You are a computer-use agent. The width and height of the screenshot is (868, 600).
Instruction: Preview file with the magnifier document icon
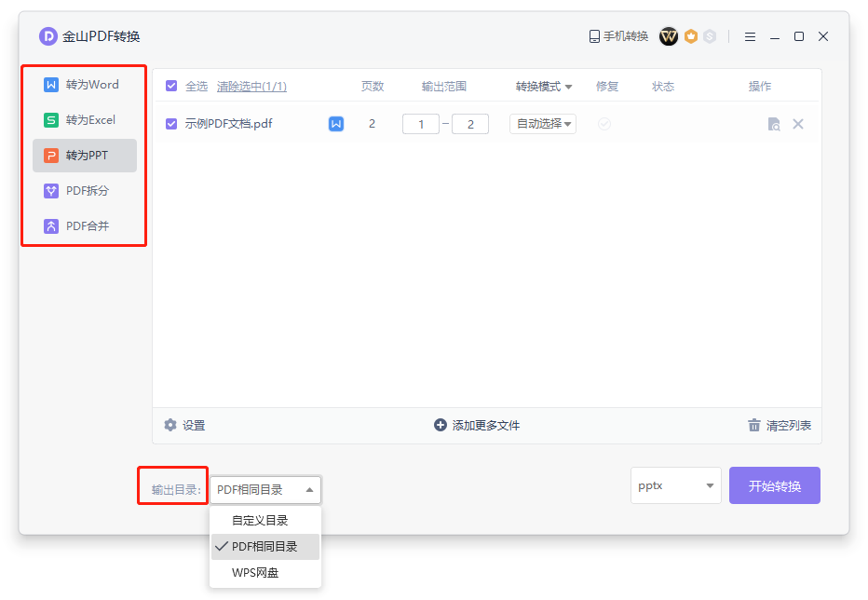pos(773,124)
